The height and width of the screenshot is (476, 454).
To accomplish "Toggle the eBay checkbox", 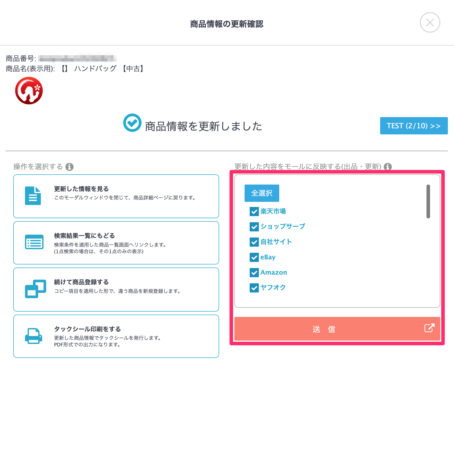I will 254,257.
